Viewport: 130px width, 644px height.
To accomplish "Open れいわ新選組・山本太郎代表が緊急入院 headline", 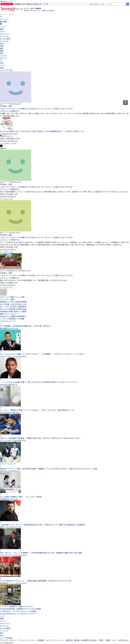I will pos(25,326).
